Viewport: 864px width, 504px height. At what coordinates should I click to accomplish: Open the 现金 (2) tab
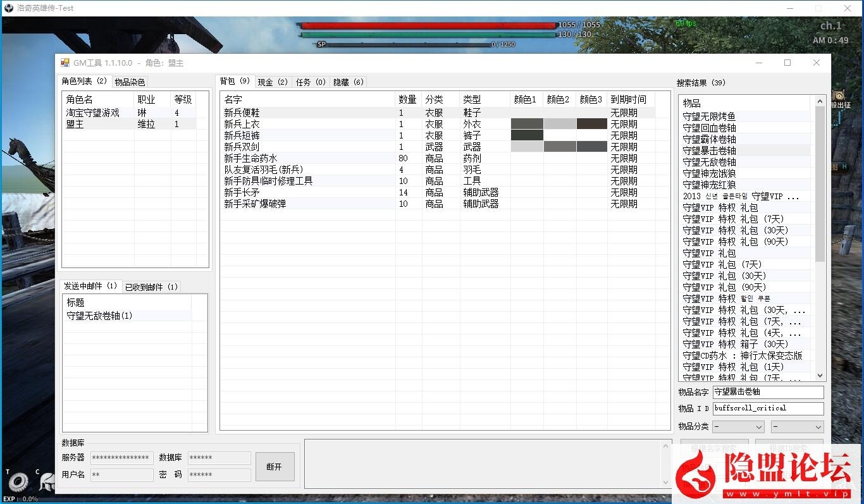click(273, 82)
